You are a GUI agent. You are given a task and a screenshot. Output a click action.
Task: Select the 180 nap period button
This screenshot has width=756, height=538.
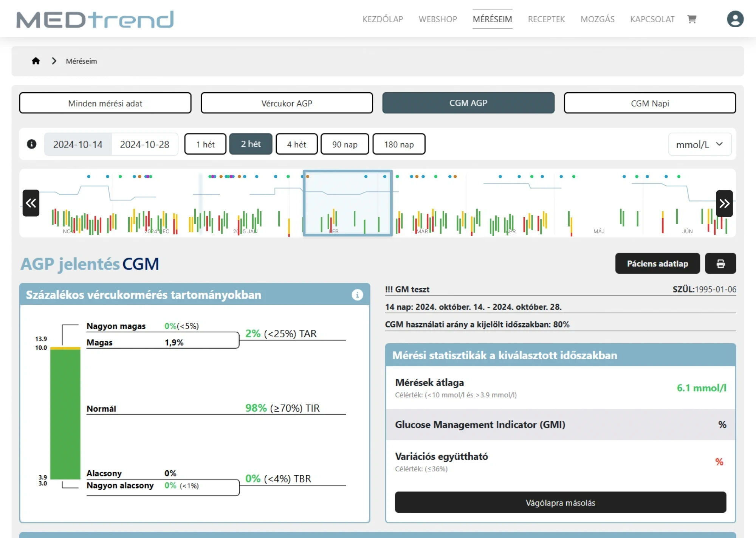tap(399, 144)
